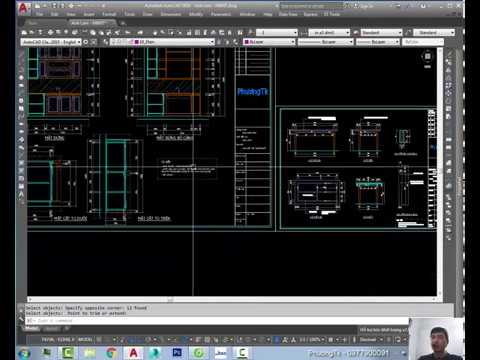Click the ViewCube navigation control
This screenshot has height=360, width=480.
427,57
